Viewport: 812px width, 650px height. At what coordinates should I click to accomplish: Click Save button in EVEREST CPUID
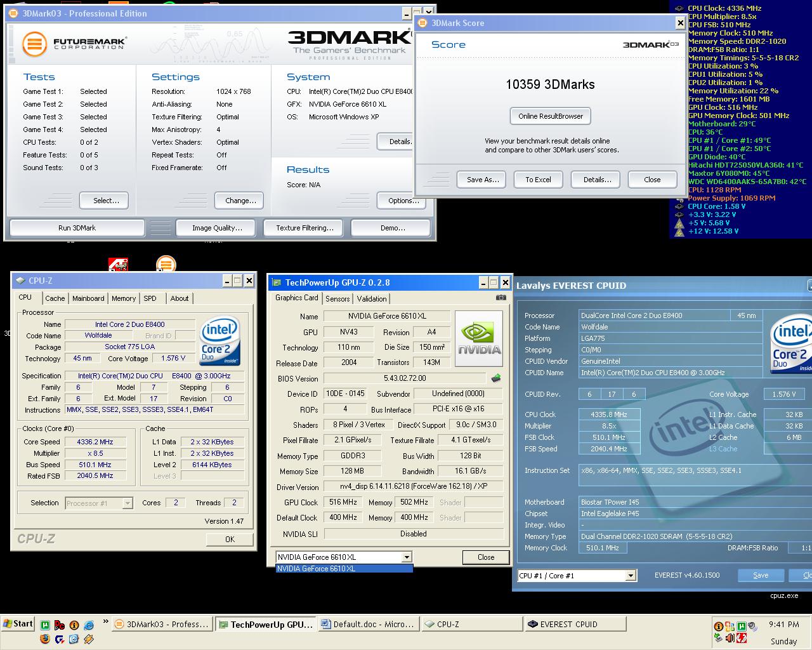760,575
